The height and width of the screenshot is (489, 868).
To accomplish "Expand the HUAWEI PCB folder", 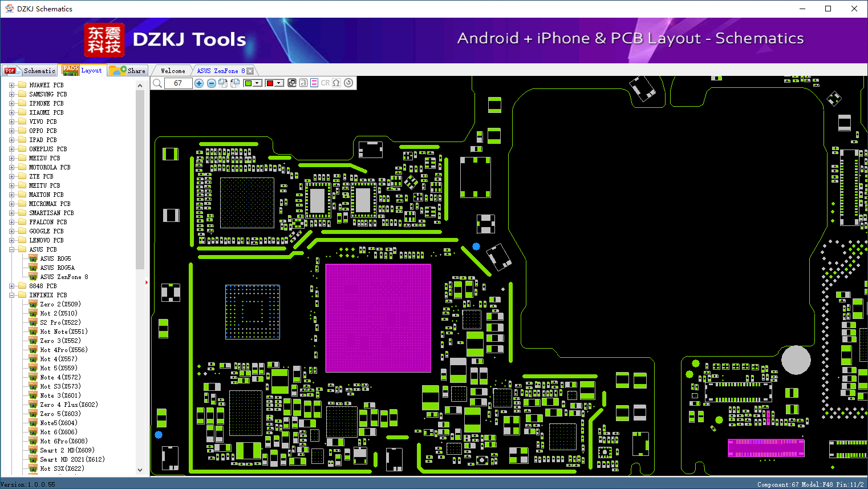I will pyautogui.click(x=11, y=85).
